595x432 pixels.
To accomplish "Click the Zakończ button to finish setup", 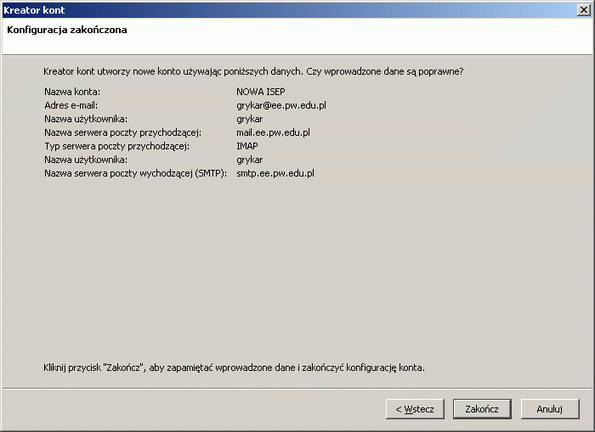I will click(x=482, y=409).
